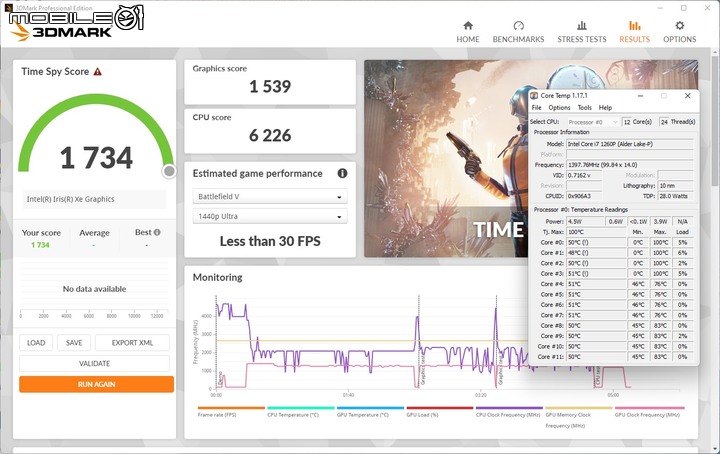720x454 pixels.
Task: Click the VALIDATE button
Action: pyautogui.click(x=94, y=364)
